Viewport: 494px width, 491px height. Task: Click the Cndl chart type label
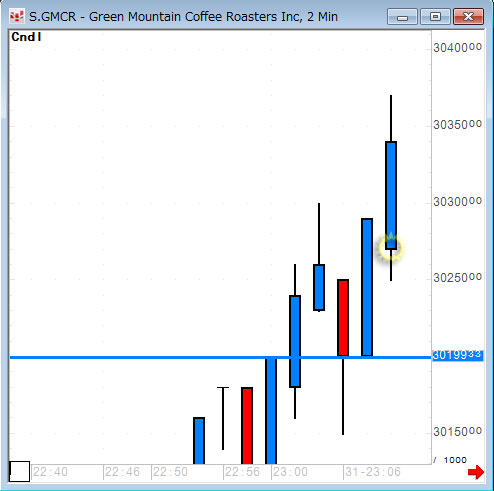tap(26, 37)
